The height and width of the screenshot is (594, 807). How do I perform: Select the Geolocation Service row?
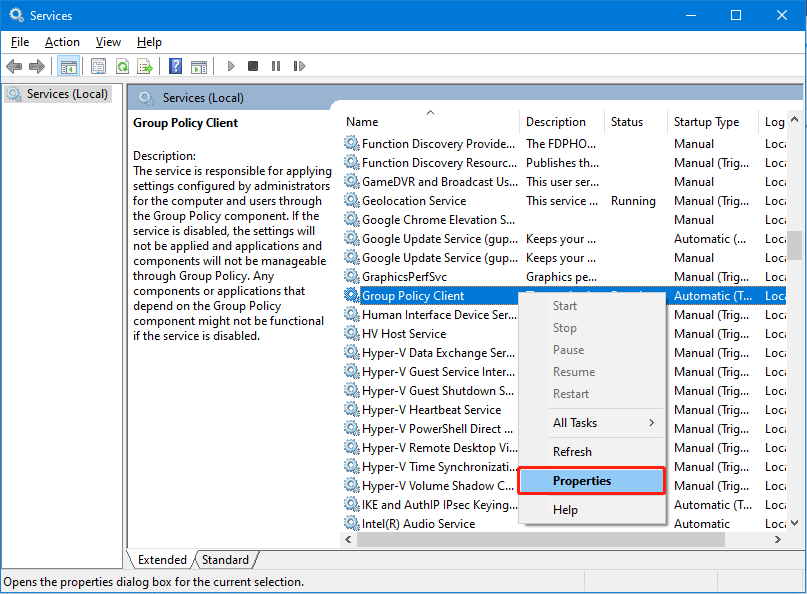point(414,201)
